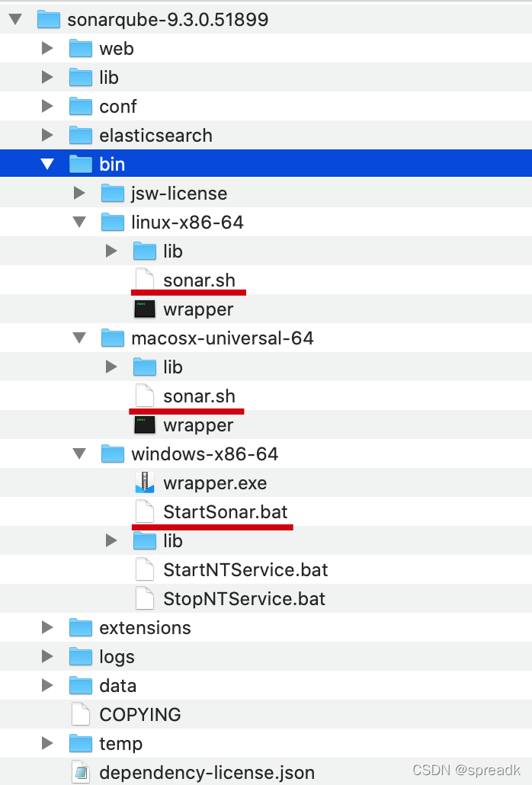Expand the web folder disclosure triangle
Image resolution: width=532 pixels, height=785 pixels.
(47, 49)
